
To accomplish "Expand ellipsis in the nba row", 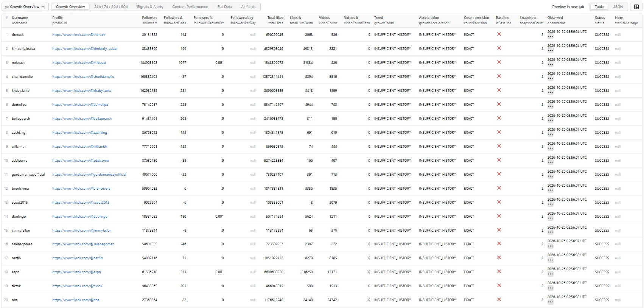I will pyautogui.click(x=550, y=302).
